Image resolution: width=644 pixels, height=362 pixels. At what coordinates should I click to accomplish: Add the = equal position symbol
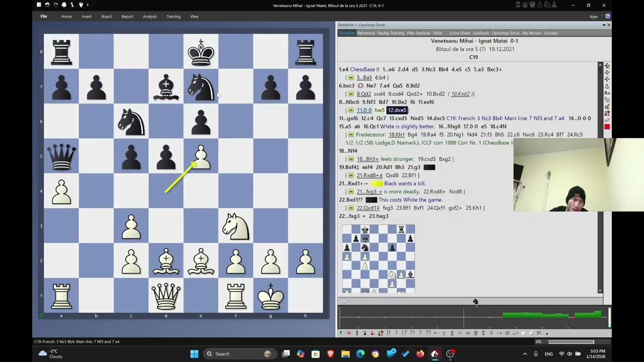459,333
